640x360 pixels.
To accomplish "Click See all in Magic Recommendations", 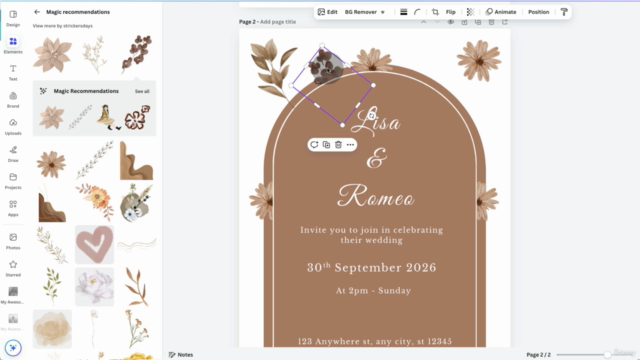I will (x=142, y=91).
